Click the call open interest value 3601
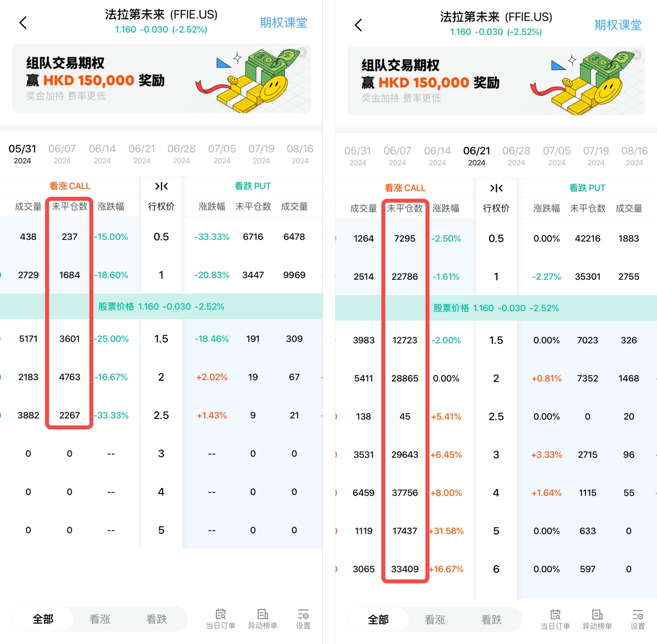Viewport: 657px width, 644px height. 70,339
